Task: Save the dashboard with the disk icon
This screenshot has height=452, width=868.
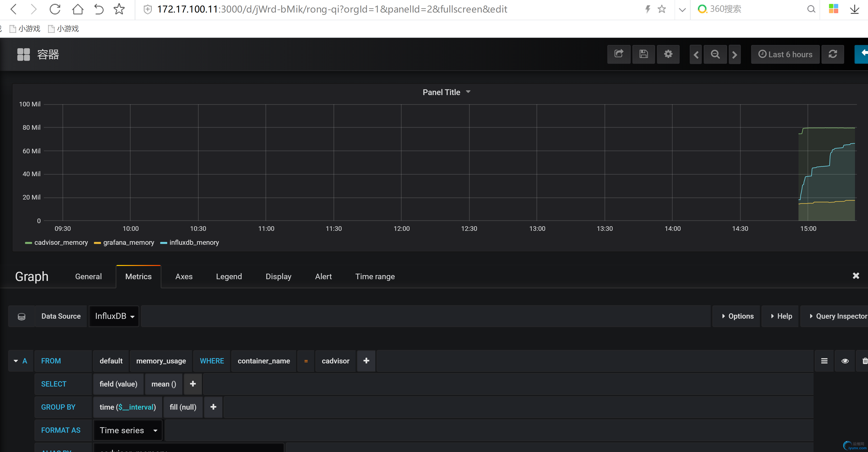Action: (x=643, y=54)
